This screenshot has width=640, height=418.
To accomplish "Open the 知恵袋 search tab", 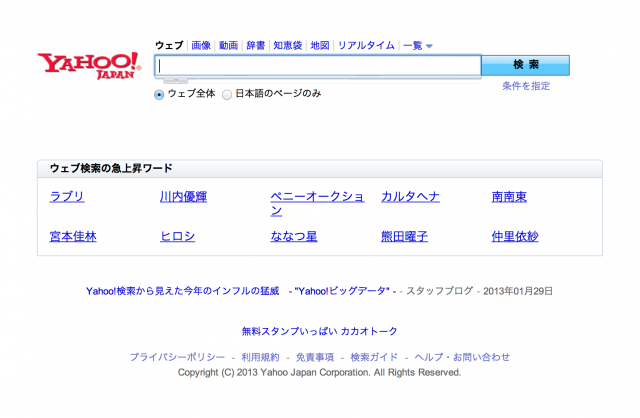I will [x=288, y=45].
